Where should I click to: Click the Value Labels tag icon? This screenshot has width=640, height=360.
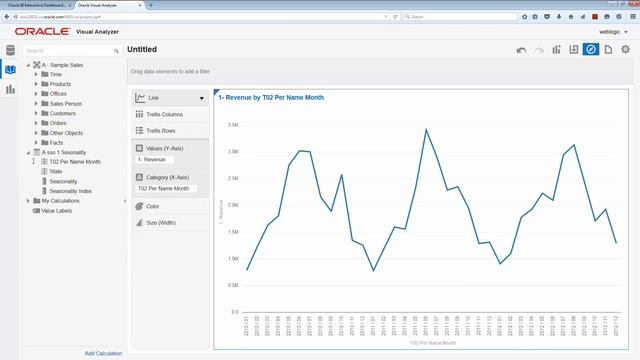pyautogui.click(x=36, y=211)
